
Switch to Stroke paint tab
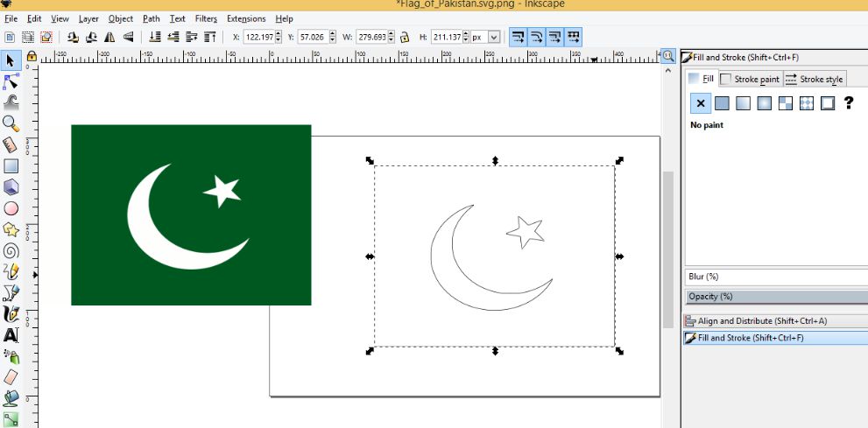(751, 79)
